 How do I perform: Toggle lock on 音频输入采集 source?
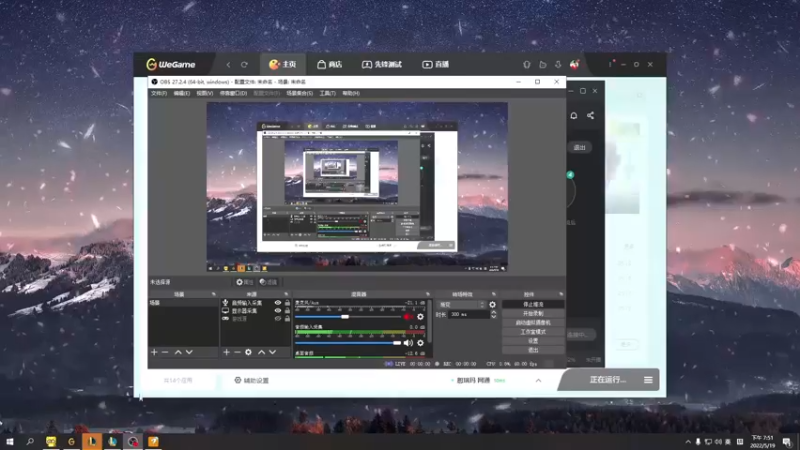pyautogui.click(x=287, y=303)
